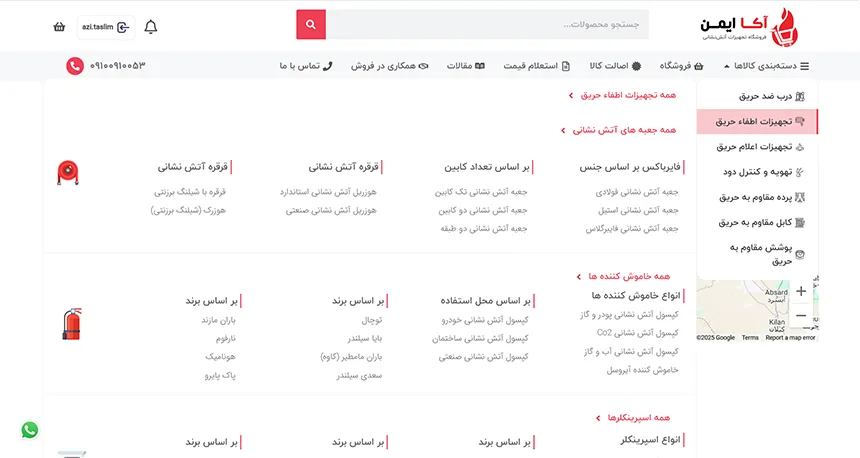Viewport: 860px width, 458px height.
Task: Click the red search magnifier button
Action: click(311, 24)
